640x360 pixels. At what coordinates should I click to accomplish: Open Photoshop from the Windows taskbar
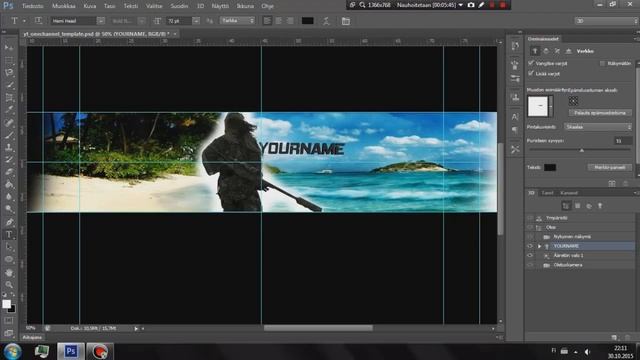tap(71, 351)
